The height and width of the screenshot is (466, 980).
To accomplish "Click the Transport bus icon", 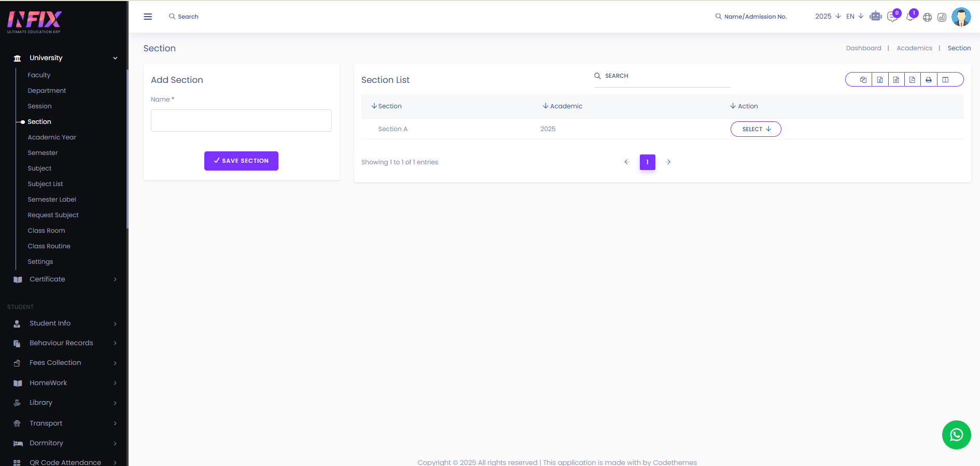I will pos(17,423).
